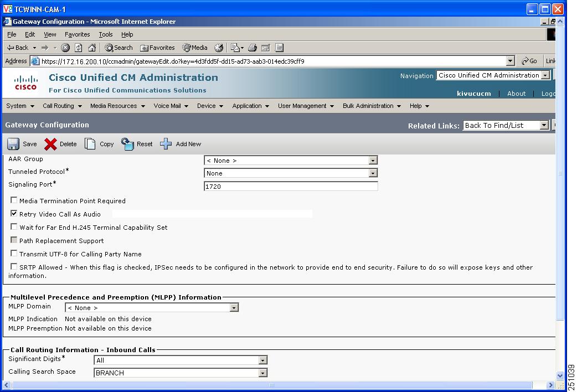Click the Reset icon
Image resolution: width=577 pixels, height=392 pixels.
(x=128, y=144)
